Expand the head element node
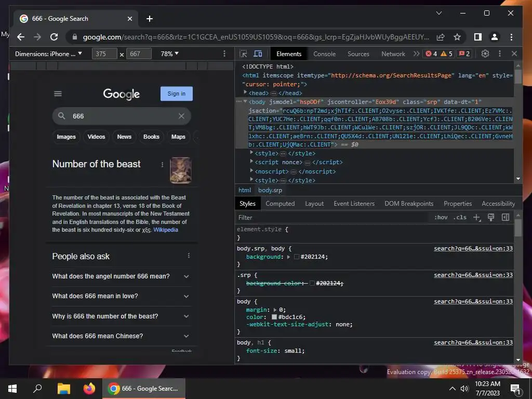This screenshot has width=532, height=399. click(x=245, y=92)
